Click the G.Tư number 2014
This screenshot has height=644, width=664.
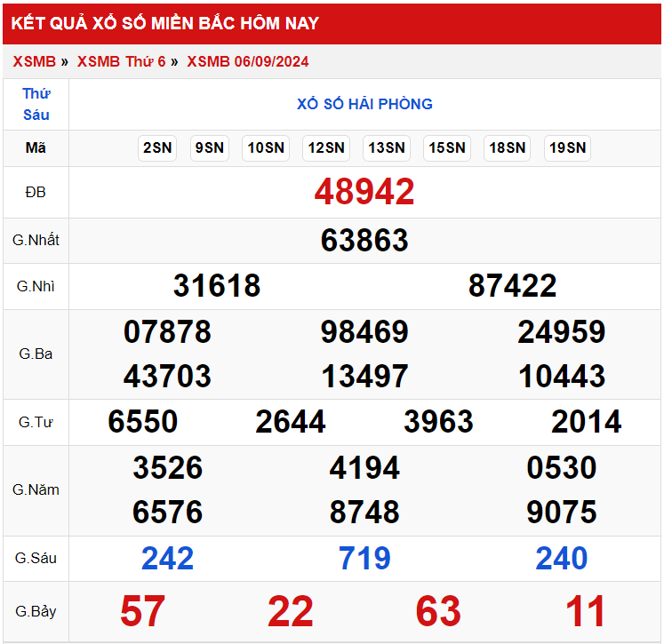(586, 422)
